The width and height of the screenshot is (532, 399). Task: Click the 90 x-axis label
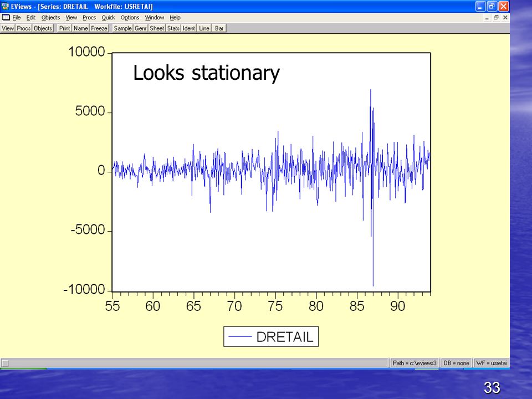(398, 306)
